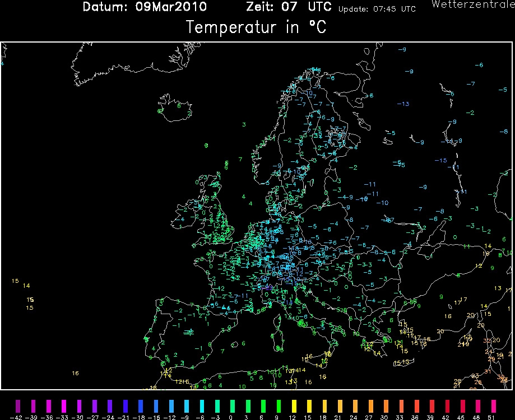Click the -42 purple legend swatch
Image resolution: width=515 pixels, height=420 pixels.
[x=18, y=406]
